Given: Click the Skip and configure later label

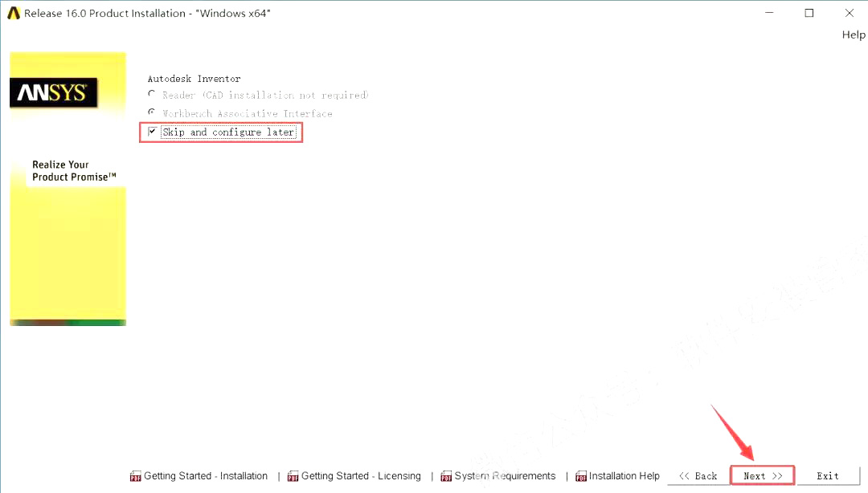Looking at the screenshot, I should point(228,132).
